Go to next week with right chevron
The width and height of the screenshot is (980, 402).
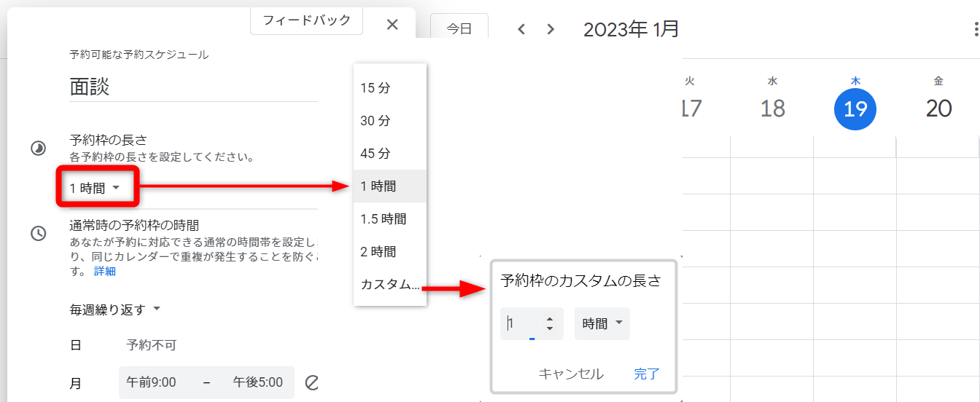(551, 29)
